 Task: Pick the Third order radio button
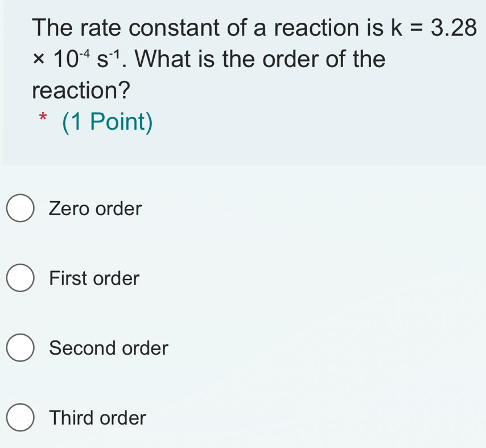click(20, 418)
